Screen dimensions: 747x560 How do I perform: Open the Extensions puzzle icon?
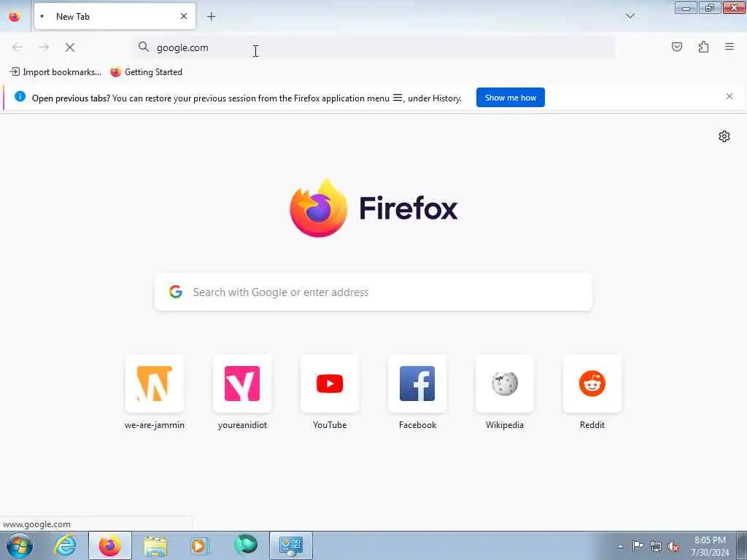tap(703, 47)
